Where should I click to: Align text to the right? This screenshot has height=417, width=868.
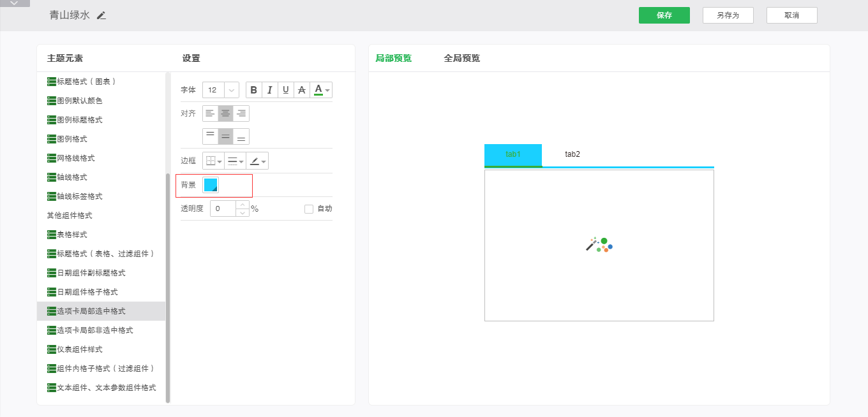pyautogui.click(x=241, y=113)
